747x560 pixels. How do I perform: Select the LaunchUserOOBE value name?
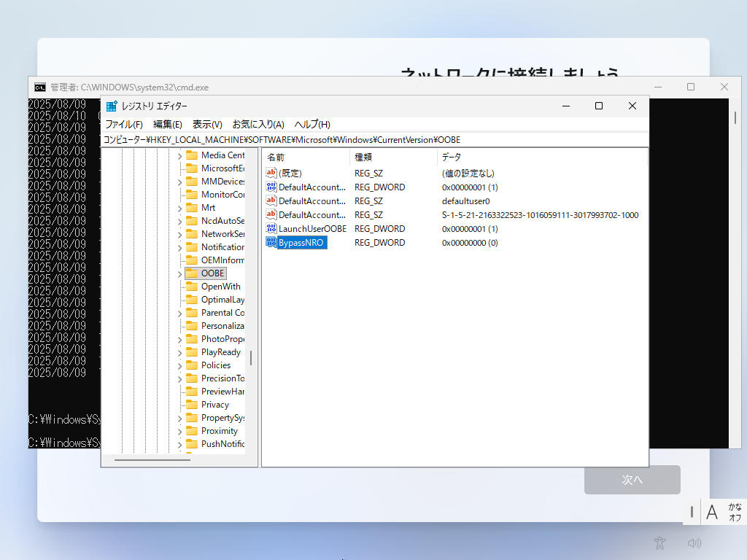[x=312, y=228]
